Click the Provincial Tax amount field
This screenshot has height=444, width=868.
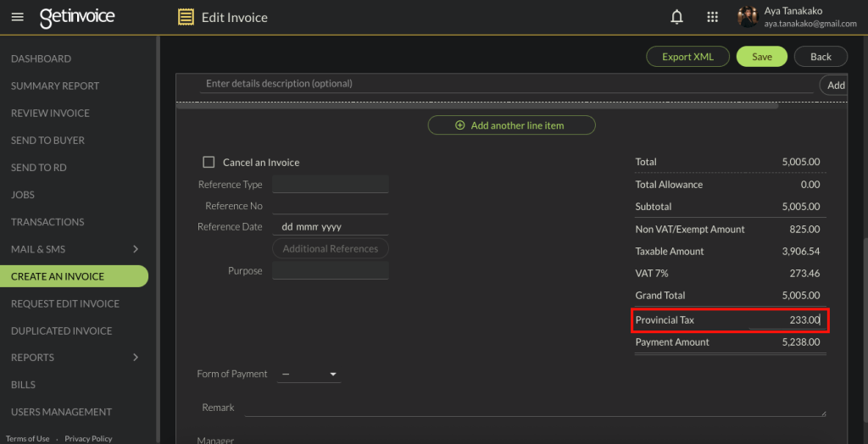pyautogui.click(x=785, y=320)
